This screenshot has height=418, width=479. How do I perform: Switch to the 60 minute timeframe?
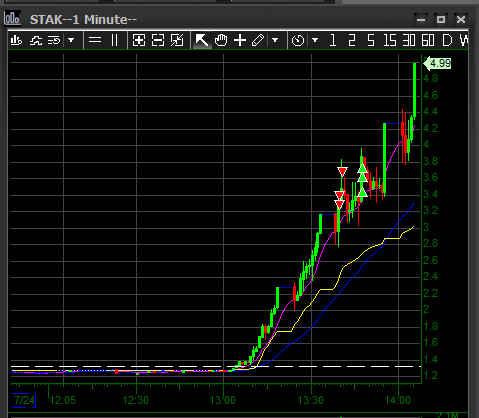coord(428,40)
